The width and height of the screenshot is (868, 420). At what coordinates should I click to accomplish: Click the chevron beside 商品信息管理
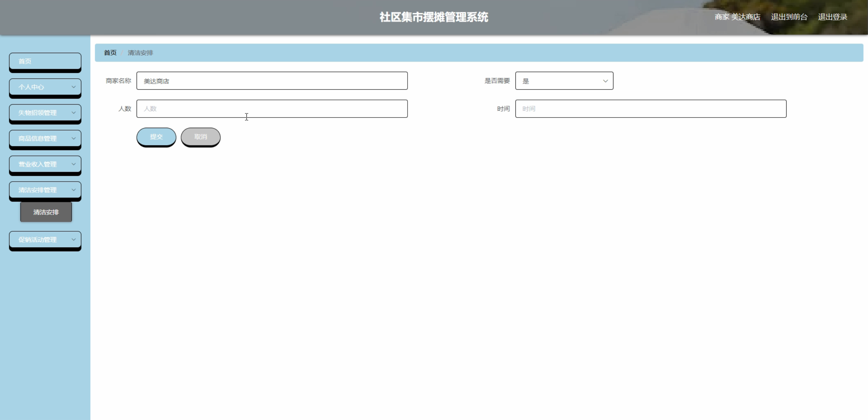(x=74, y=139)
